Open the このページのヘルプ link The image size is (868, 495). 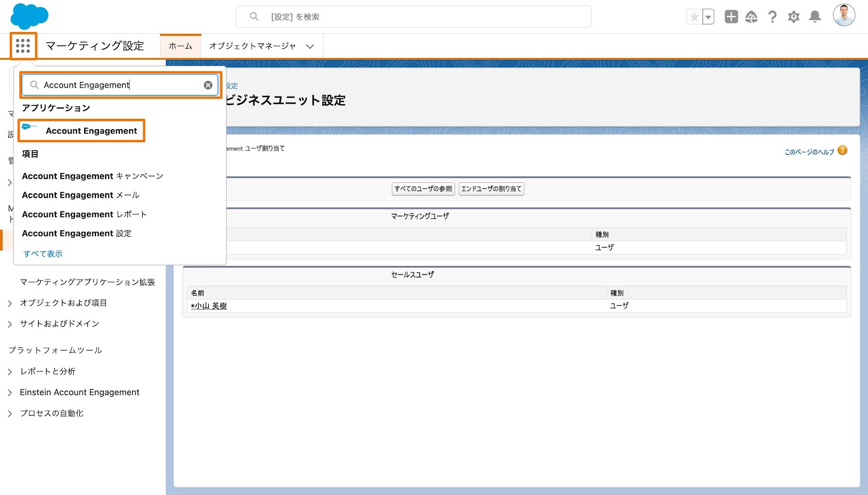(809, 152)
